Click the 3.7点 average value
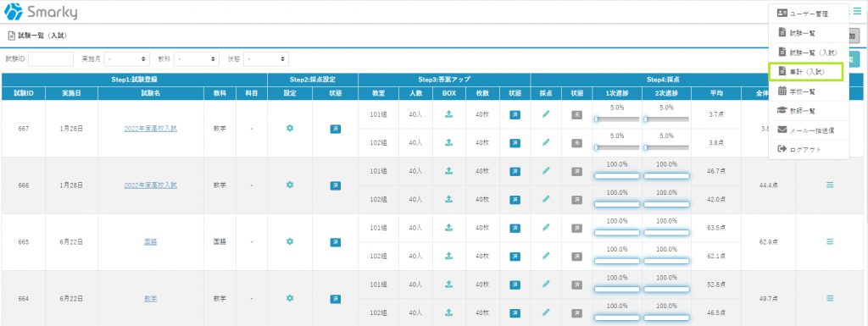 click(x=716, y=115)
